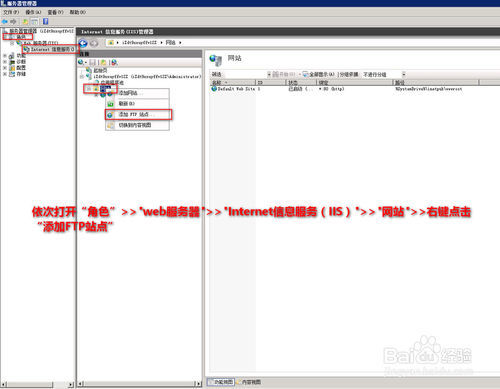Image resolution: width=500 pixels, height=389 pixels.
Task: Open the Group by dropdown arrow
Action: (x=404, y=74)
